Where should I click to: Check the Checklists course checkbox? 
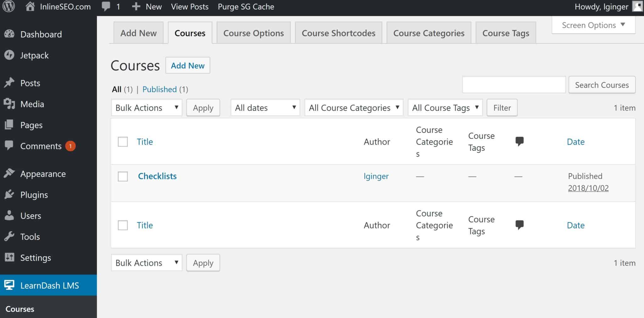click(123, 176)
